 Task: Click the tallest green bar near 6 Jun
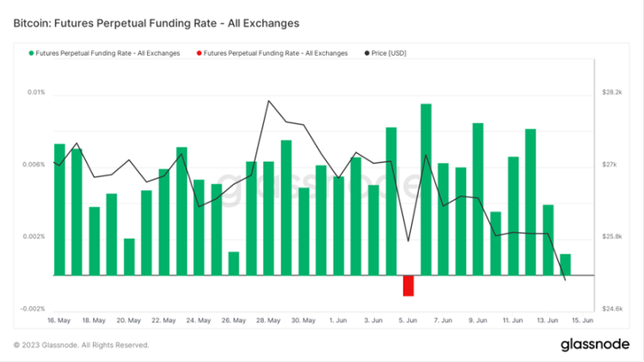426,189
